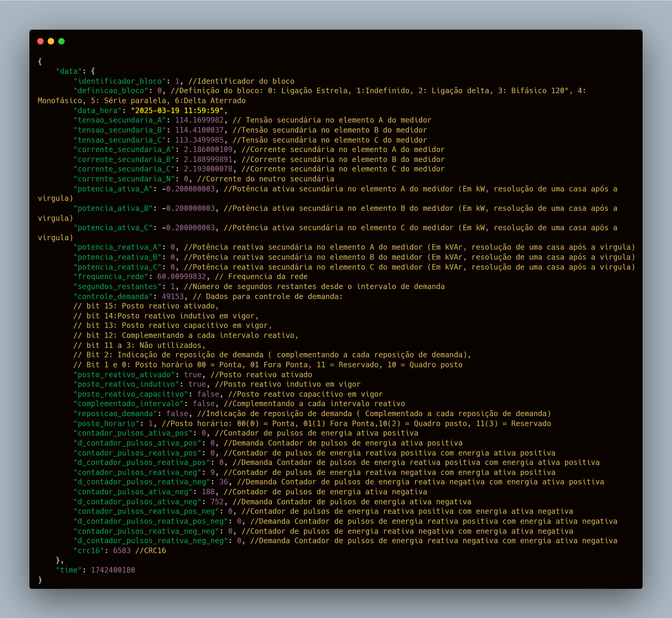Click the value 2.193000078

click(208, 169)
